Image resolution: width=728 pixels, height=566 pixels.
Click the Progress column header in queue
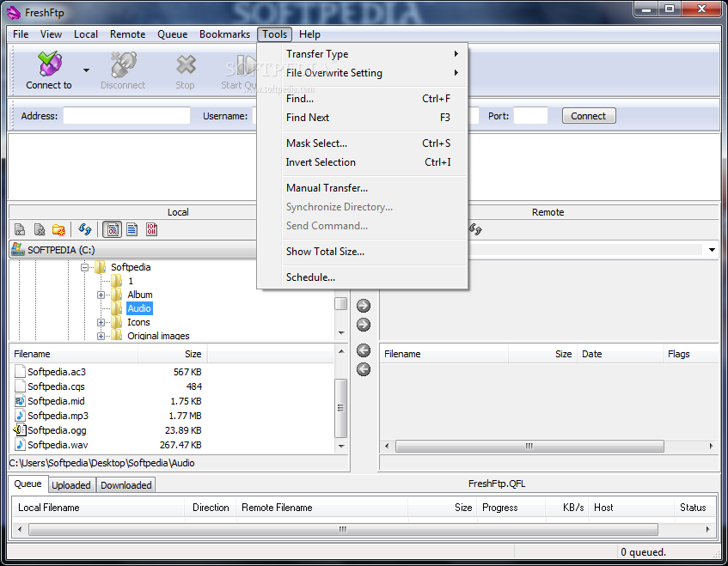pyautogui.click(x=511, y=508)
